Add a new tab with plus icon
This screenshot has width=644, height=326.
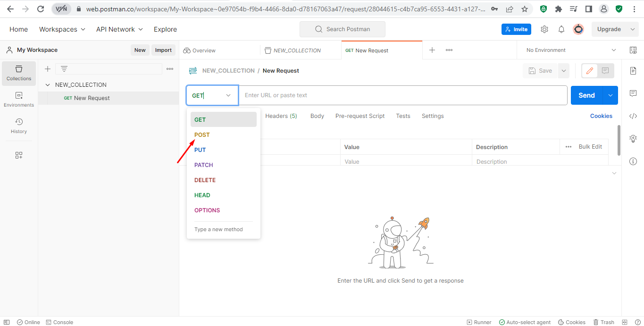432,50
